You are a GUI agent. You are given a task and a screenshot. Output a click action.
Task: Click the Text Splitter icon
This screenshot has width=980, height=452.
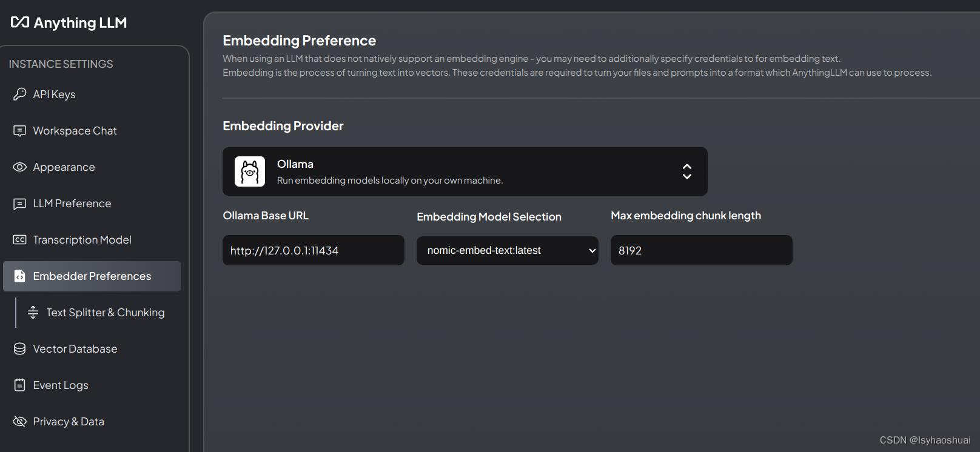point(33,312)
